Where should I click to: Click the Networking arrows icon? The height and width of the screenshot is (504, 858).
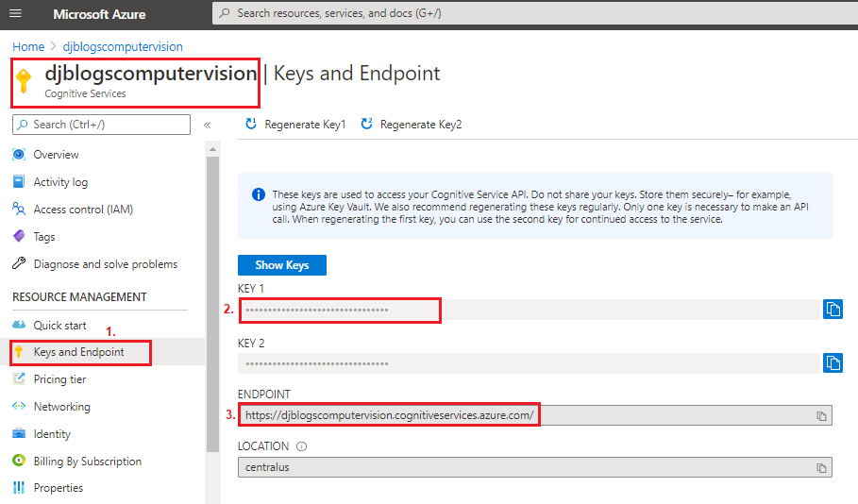click(19, 406)
